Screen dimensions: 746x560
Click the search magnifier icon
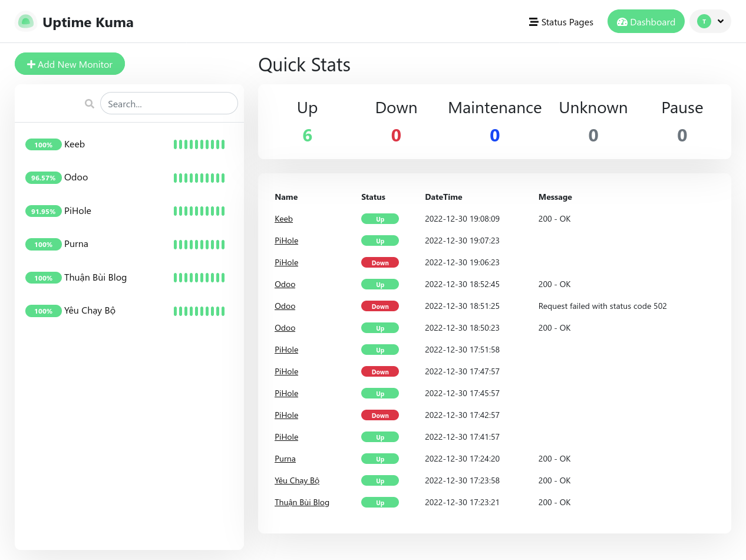pyautogui.click(x=90, y=104)
